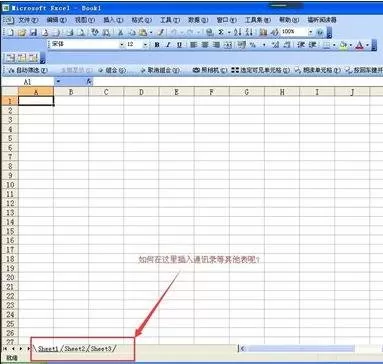Increase the cell indent
Image resolution: width=383 pixels, height=364 pixels.
pyautogui.click(x=312, y=45)
